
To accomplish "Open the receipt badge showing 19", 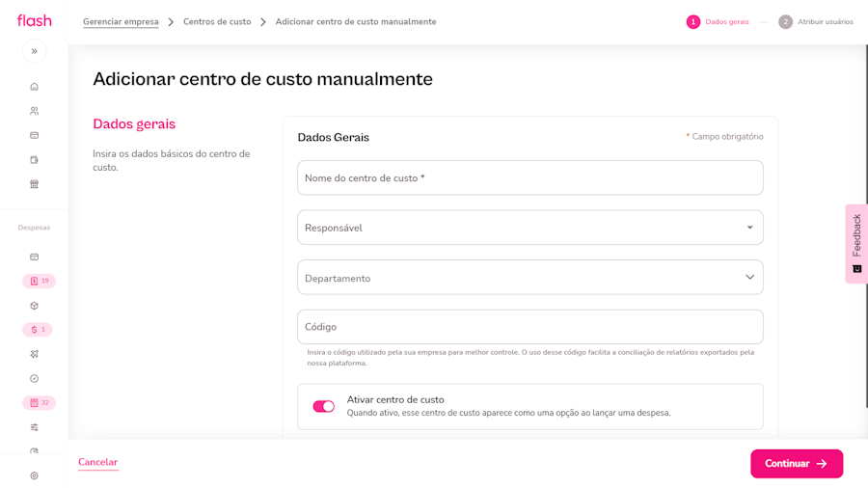I will [x=39, y=281].
